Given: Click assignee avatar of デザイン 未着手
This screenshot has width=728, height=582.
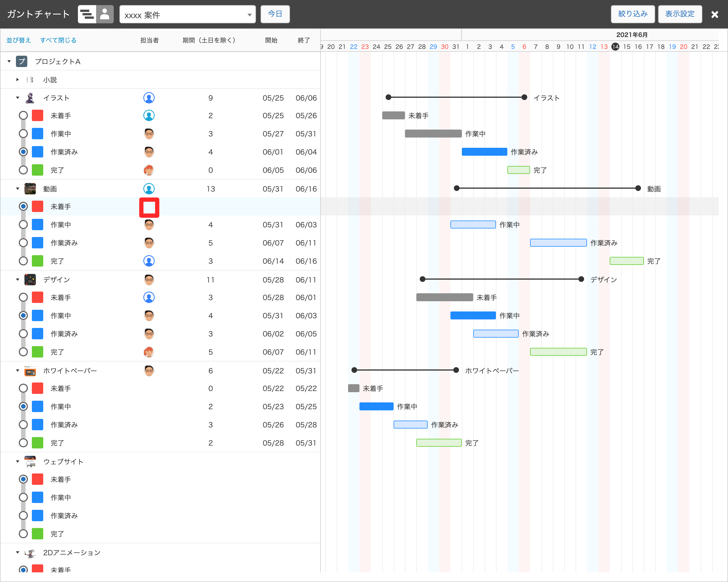Looking at the screenshot, I should (x=149, y=297).
